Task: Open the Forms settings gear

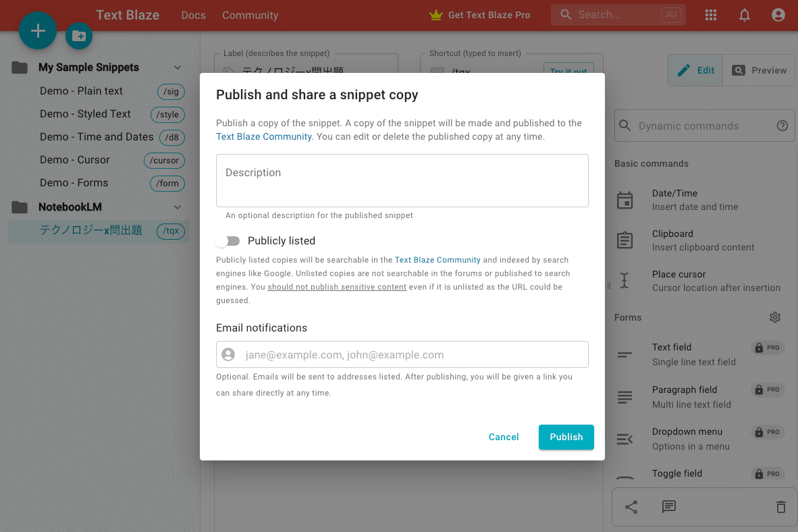Action: pyautogui.click(x=774, y=318)
